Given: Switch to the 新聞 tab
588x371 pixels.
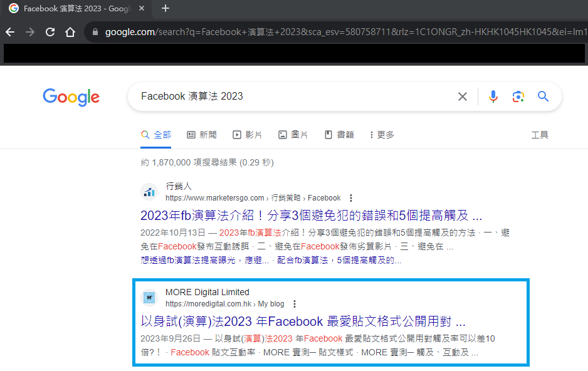Looking at the screenshot, I should pyautogui.click(x=202, y=135).
